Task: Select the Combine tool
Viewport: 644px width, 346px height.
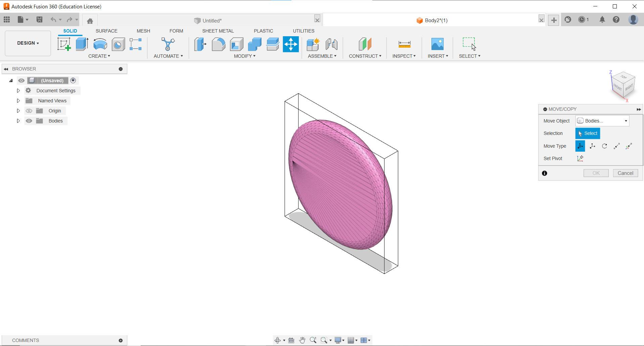Action: [x=255, y=44]
